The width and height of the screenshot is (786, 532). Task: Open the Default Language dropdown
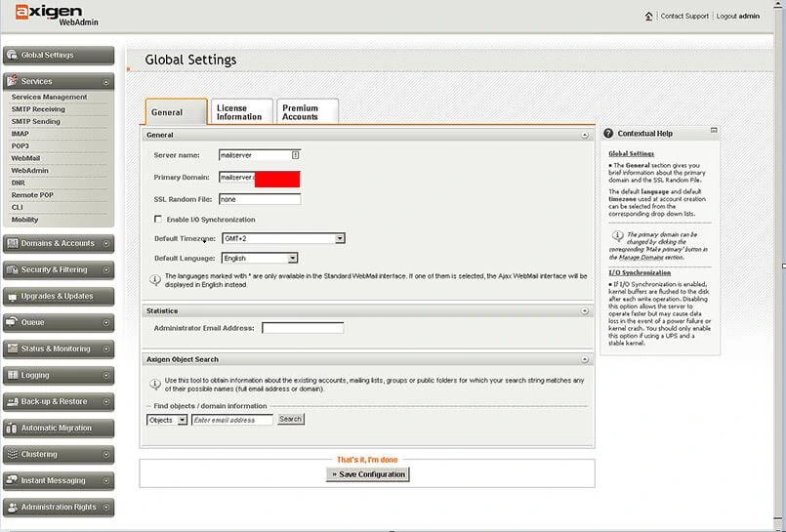tap(293, 258)
